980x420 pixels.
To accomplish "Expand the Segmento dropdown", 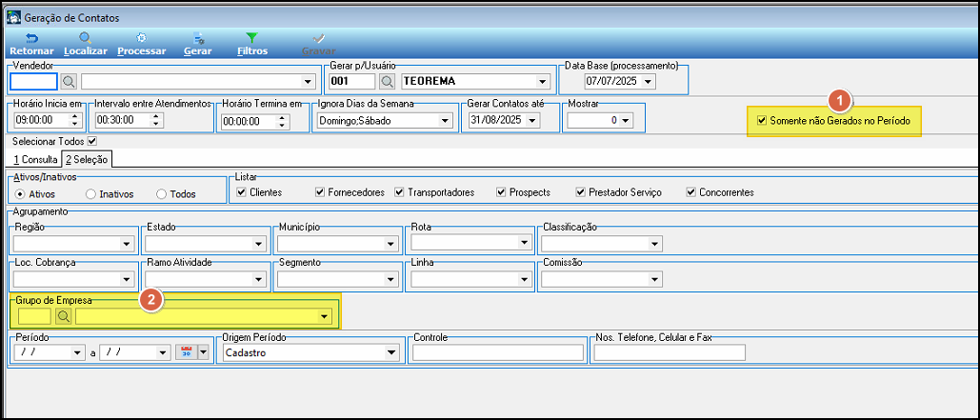I will pyautogui.click(x=390, y=279).
